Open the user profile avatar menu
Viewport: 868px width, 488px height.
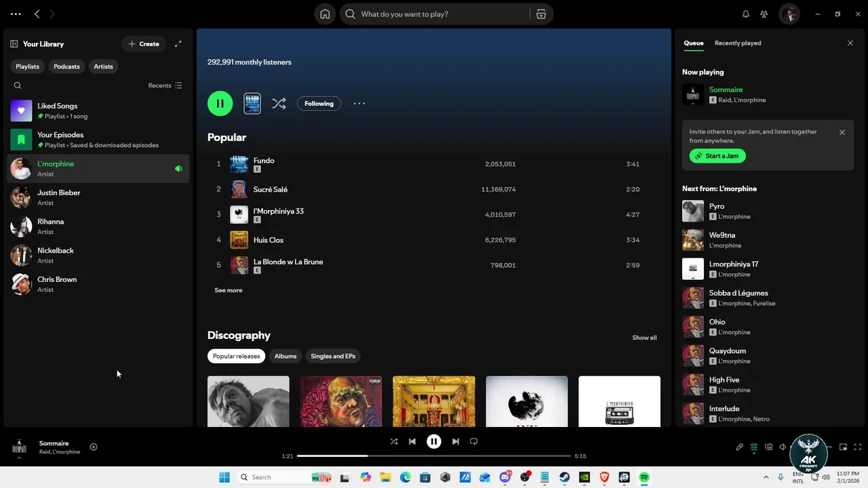point(789,14)
